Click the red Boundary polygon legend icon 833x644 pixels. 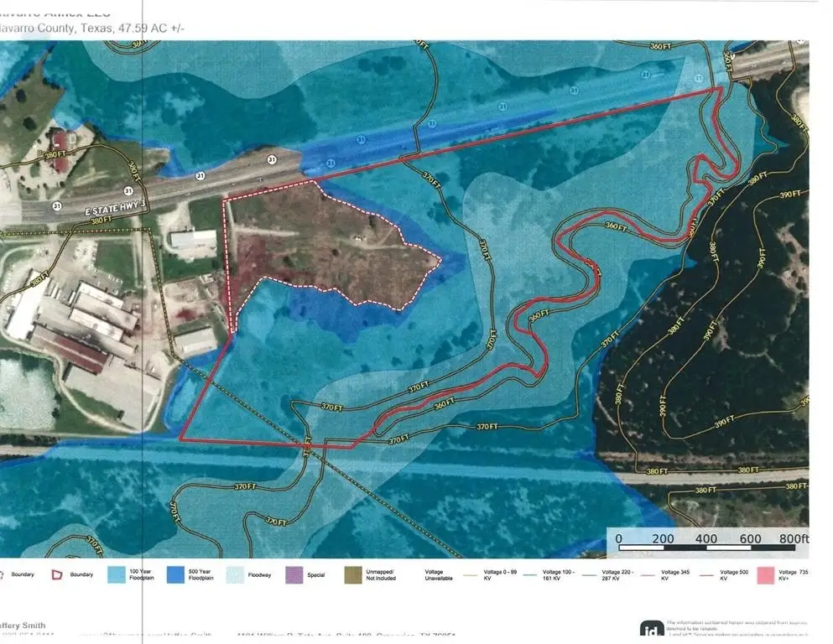click(57, 575)
